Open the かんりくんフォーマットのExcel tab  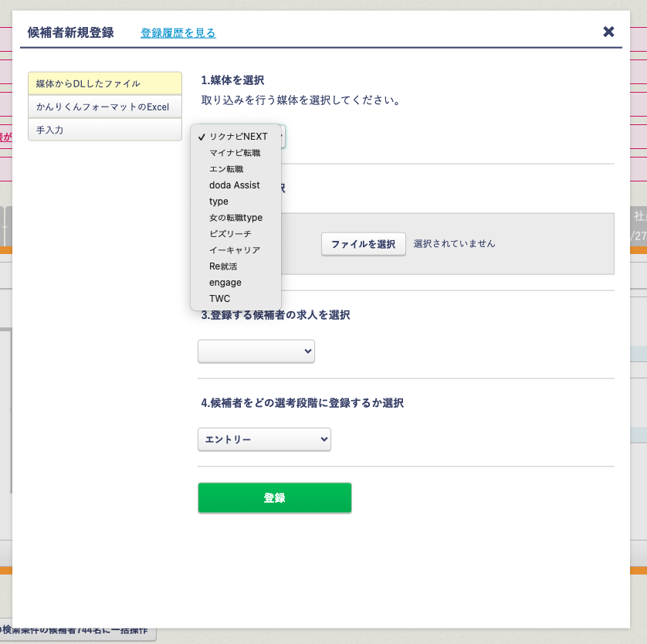104,107
